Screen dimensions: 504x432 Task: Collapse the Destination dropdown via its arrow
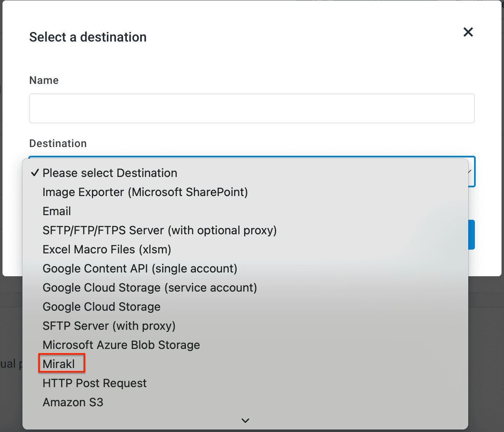pos(471,172)
